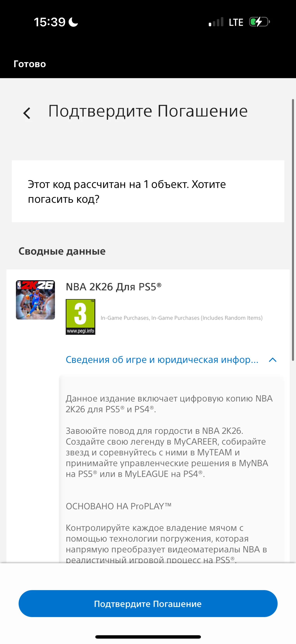Tap the moon focus-mode icon
This screenshot has height=644, width=296.
coord(73,22)
